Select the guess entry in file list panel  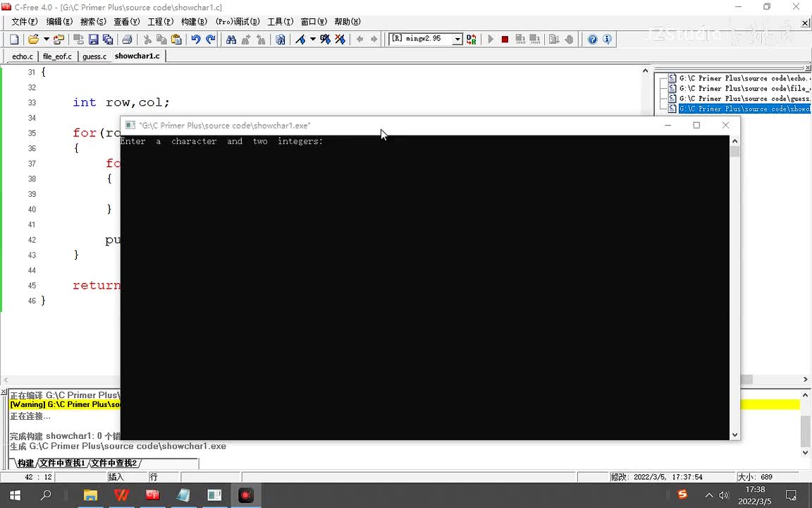click(744, 99)
